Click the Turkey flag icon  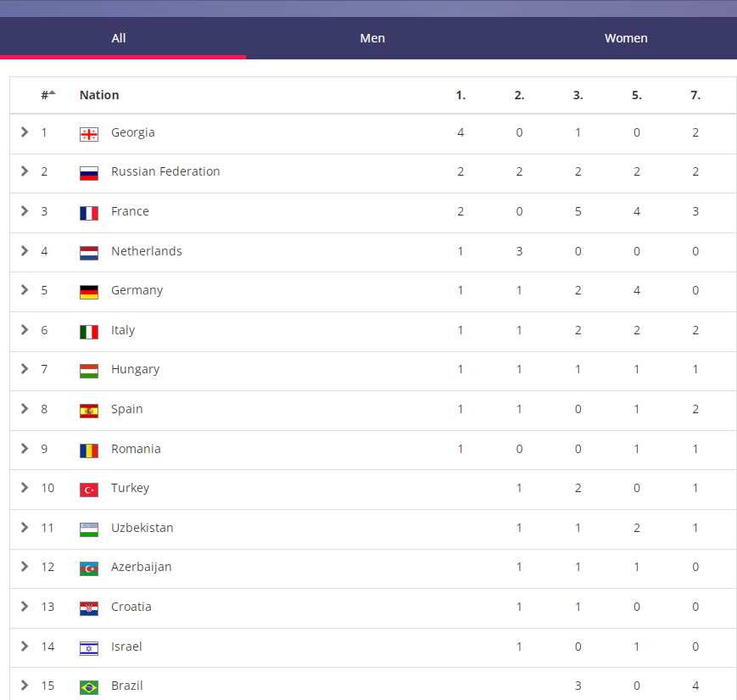tap(89, 490)
